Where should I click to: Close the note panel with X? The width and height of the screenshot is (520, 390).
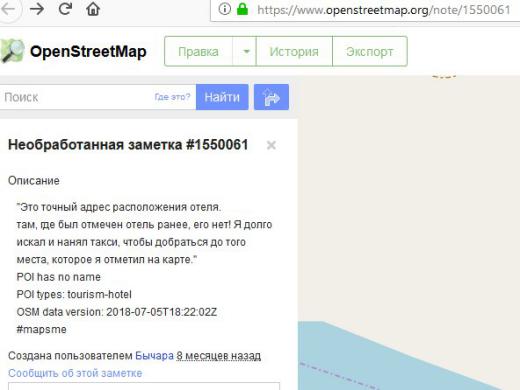(x=271, y=145)
